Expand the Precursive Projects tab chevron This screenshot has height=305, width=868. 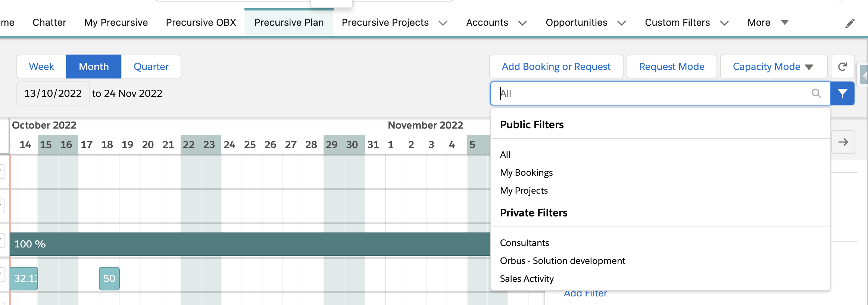443,23
